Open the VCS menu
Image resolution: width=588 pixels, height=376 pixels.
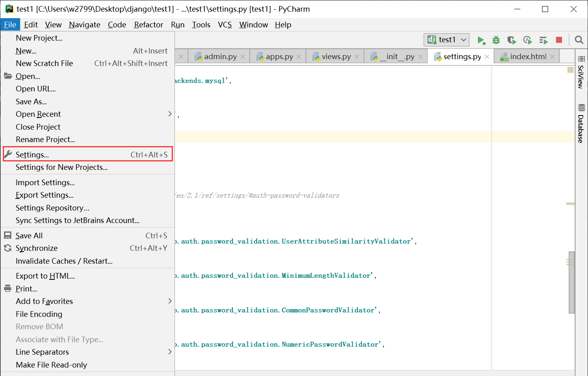pos(225,25)
